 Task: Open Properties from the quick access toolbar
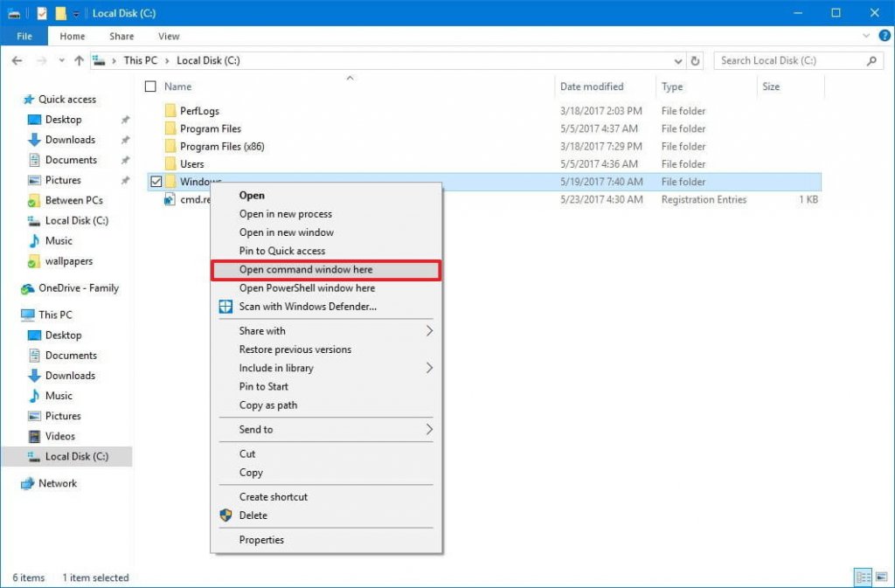(41, 12)
